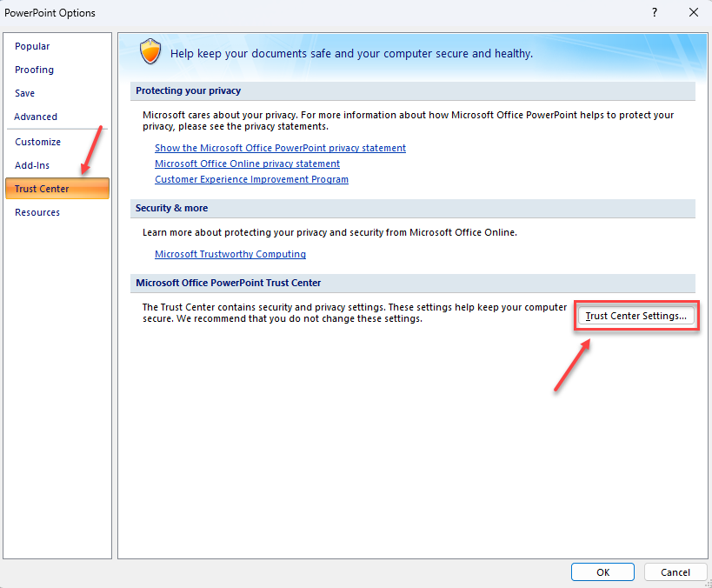Image resolution: width=712 pixels, height=588 pixels.
Task: Open the PowerPoint privacy statement link
Action: [x=280, y=148]
